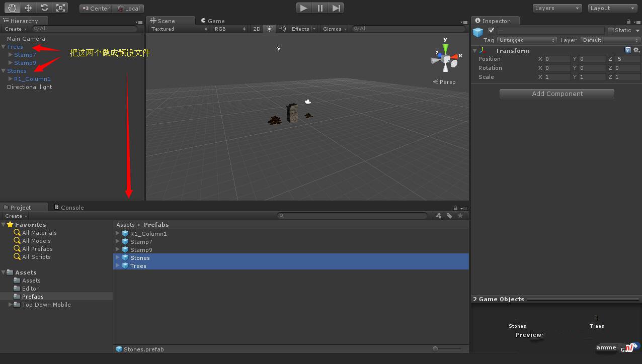
Task: Switch to the Game tab
Action: point(213,21)
